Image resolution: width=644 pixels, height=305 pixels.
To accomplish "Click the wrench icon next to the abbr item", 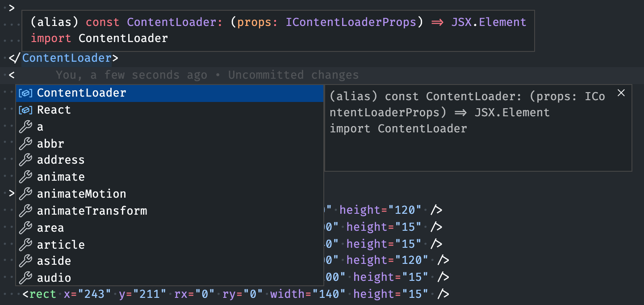I will pyautogui.click(x=25, y=144).
